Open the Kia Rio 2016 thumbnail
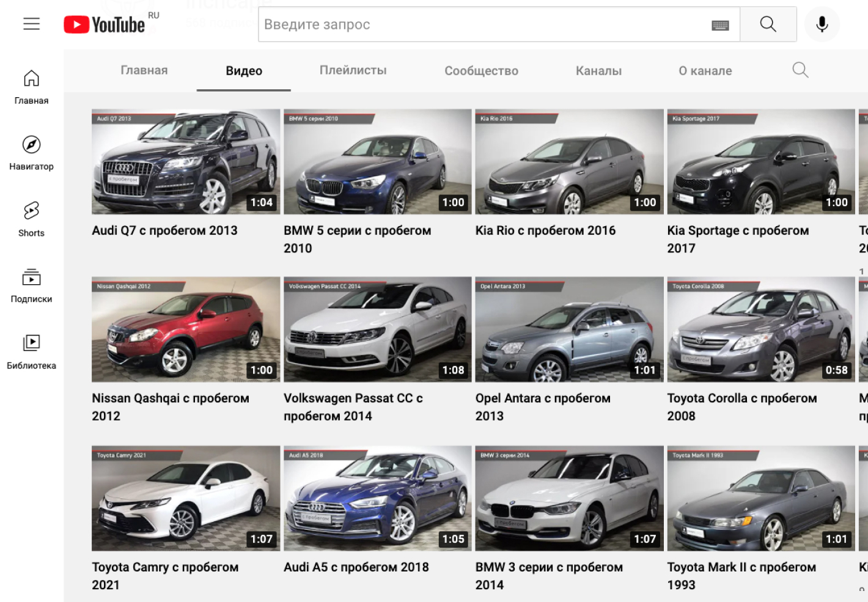This screenshot has width=868, height=602. click(x=570, y=162)
